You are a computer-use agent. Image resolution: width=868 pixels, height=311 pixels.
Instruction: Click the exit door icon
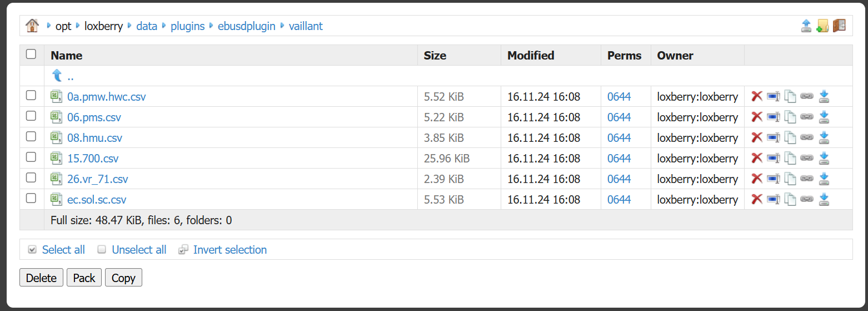[x=839, y=26]
